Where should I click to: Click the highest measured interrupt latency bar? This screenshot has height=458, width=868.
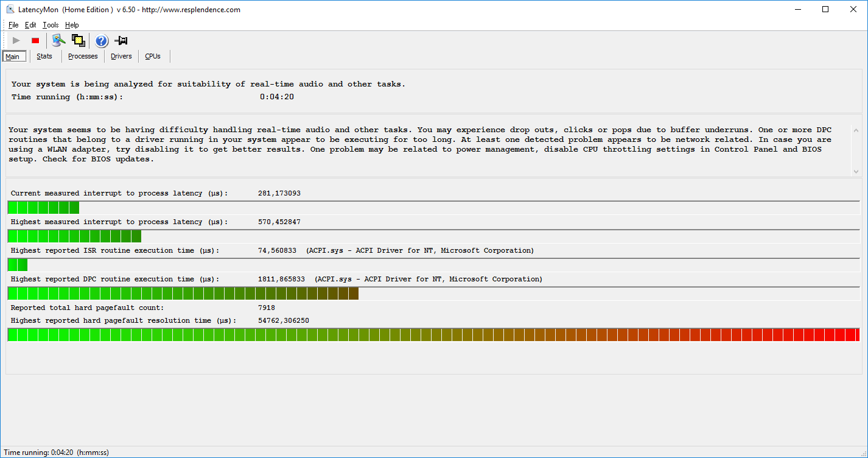tap(433, 236)
